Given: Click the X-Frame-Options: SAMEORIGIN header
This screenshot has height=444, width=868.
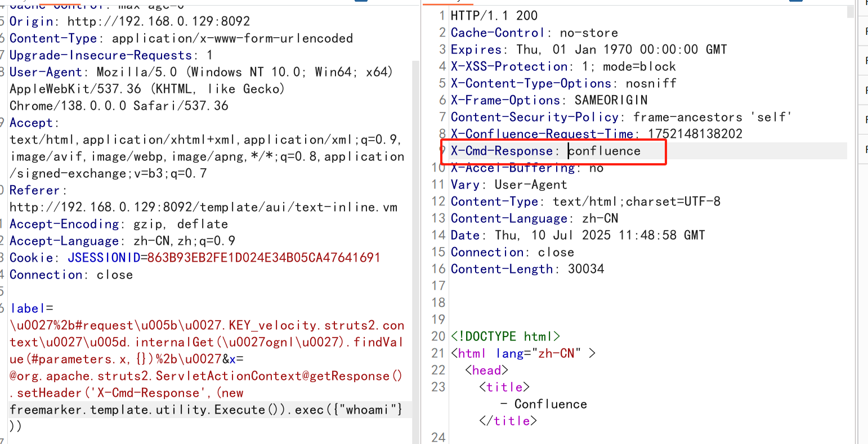Looking at the screenshot, I should pos(549,100).
